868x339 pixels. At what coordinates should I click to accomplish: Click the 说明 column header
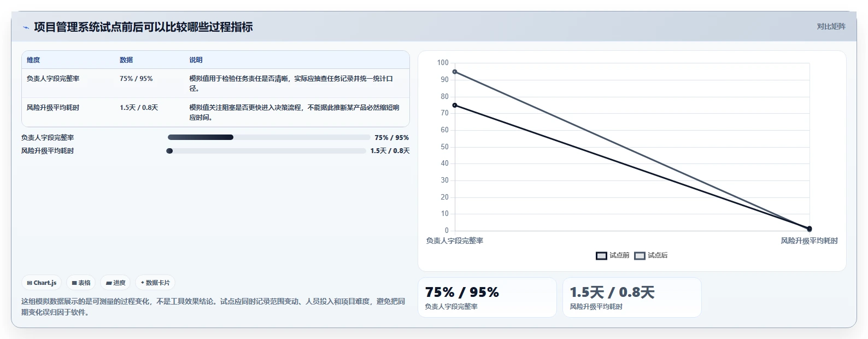196,60
